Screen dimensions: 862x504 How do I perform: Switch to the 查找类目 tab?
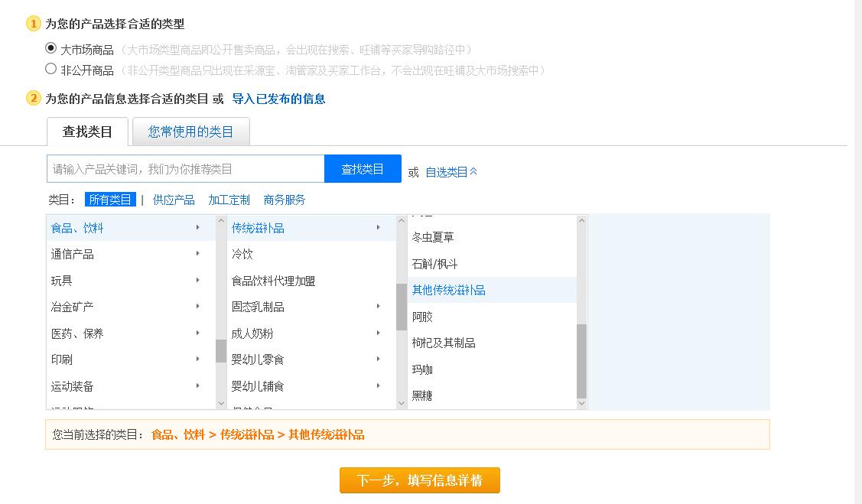coord(86,131)
